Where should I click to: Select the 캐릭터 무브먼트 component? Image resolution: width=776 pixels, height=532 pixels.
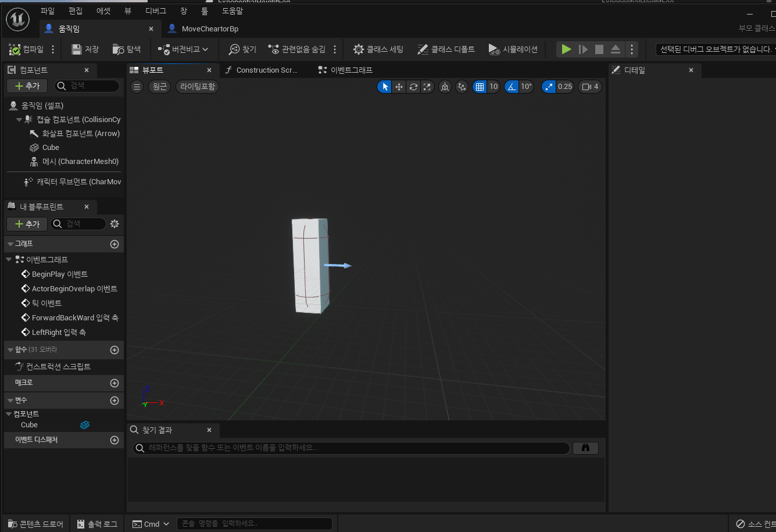[x=72, y=181]
